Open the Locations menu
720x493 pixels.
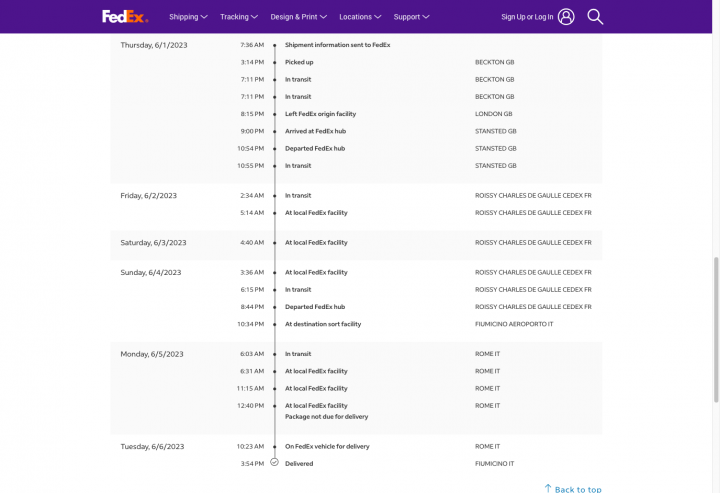pos(360,17)
